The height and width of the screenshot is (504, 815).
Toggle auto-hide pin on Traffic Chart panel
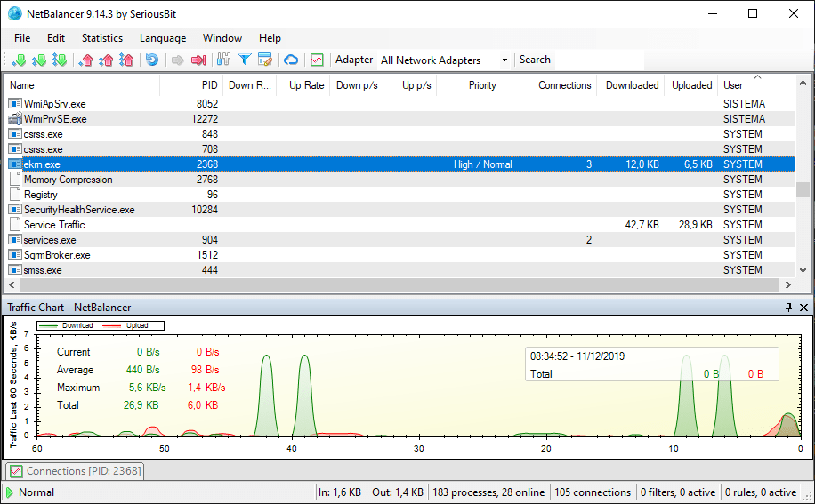tap(788, 307)
